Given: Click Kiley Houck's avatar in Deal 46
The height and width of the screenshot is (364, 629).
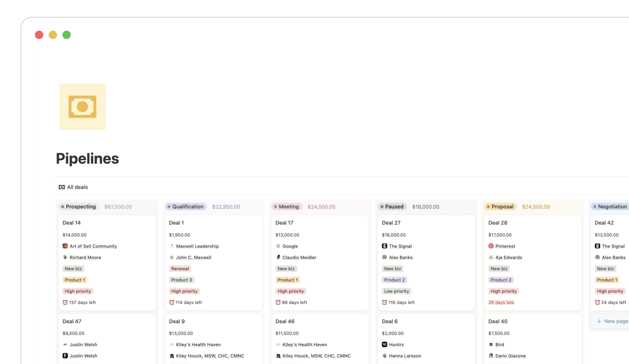Looking at the screenshot, I should click(x=278, y=356).
